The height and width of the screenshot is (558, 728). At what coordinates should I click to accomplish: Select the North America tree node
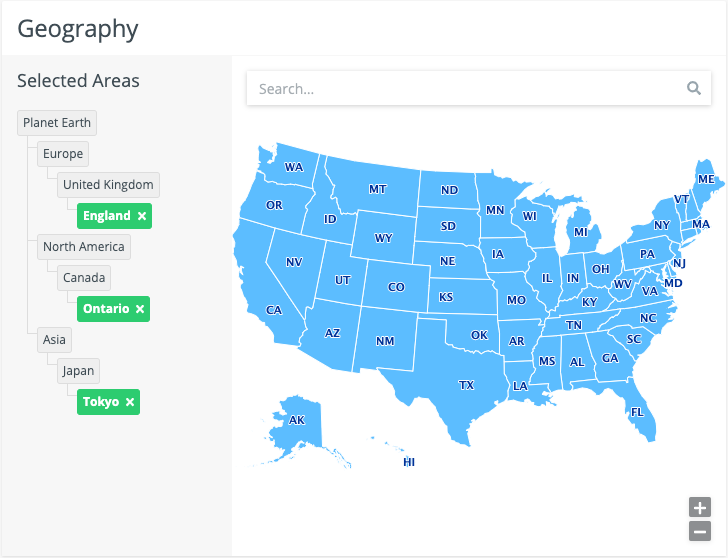84,247
